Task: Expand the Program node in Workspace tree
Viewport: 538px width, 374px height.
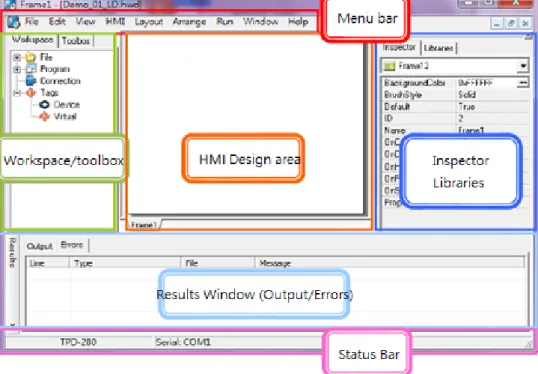Action: [x=17, y=69]
